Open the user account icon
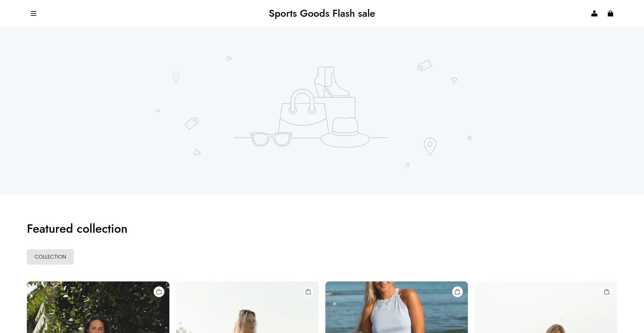 594,13
